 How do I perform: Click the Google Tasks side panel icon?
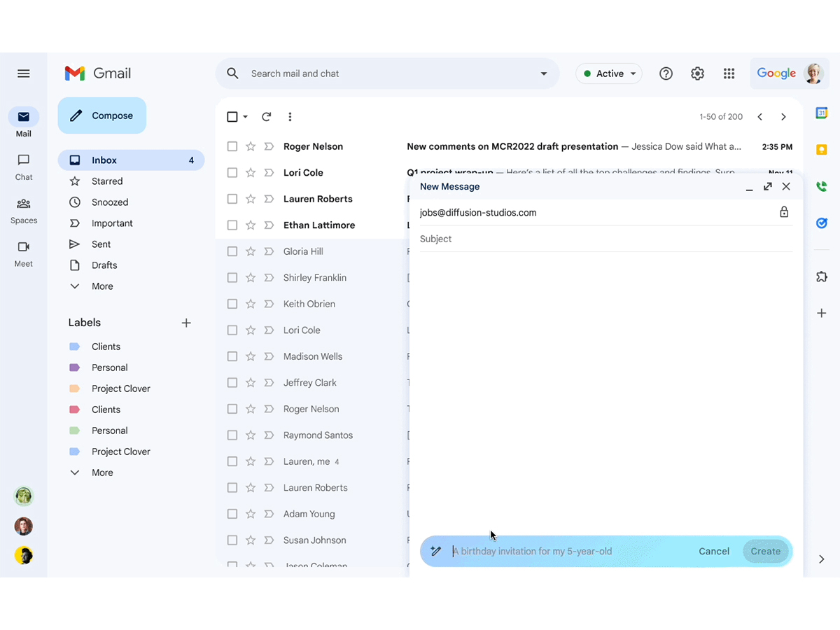822,223
